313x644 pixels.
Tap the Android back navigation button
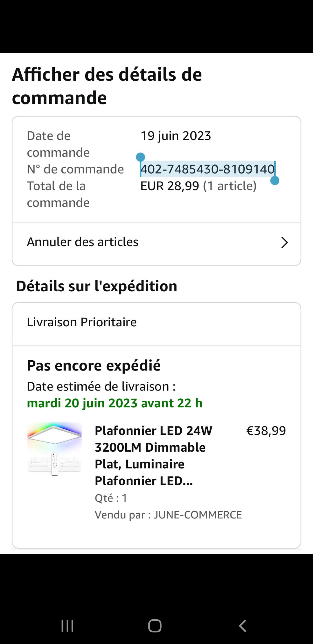pyautogui.click(x=243, y=626)
